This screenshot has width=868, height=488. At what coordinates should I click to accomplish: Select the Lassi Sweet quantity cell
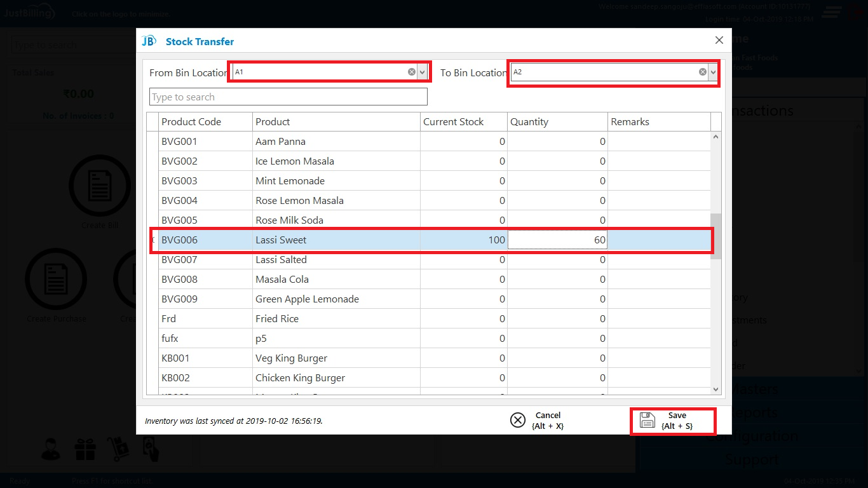click(x=557, y=240)
